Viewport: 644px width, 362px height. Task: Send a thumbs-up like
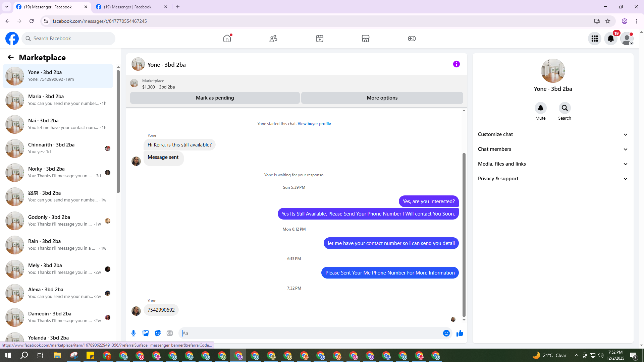click(x=460, y=333)
